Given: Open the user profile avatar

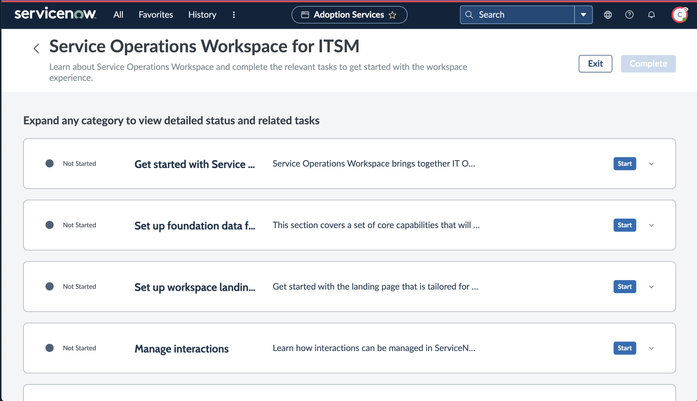Looking at the screenshot, I should tap(679, 15).
